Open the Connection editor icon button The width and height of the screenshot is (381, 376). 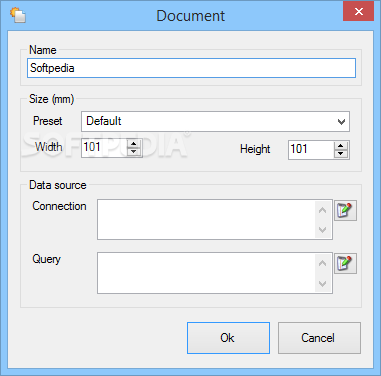click(x=345, y=210)
